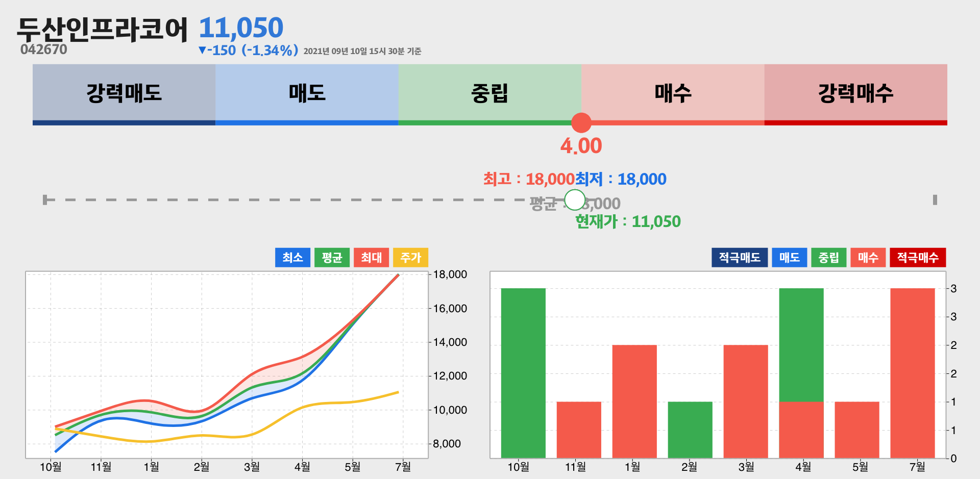Click the right end cap of range line
This screenshot has height=479, width=980.
pos(935,200)
